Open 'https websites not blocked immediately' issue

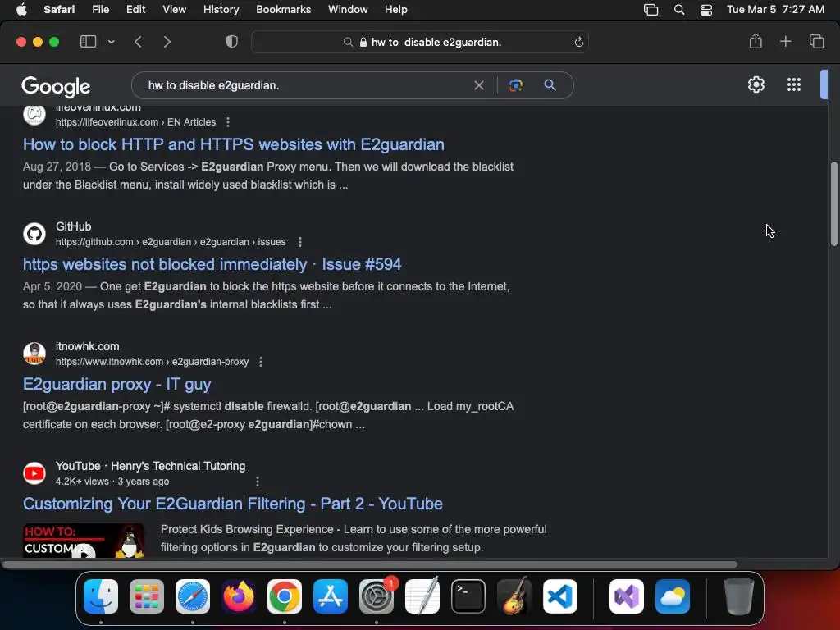212,264
